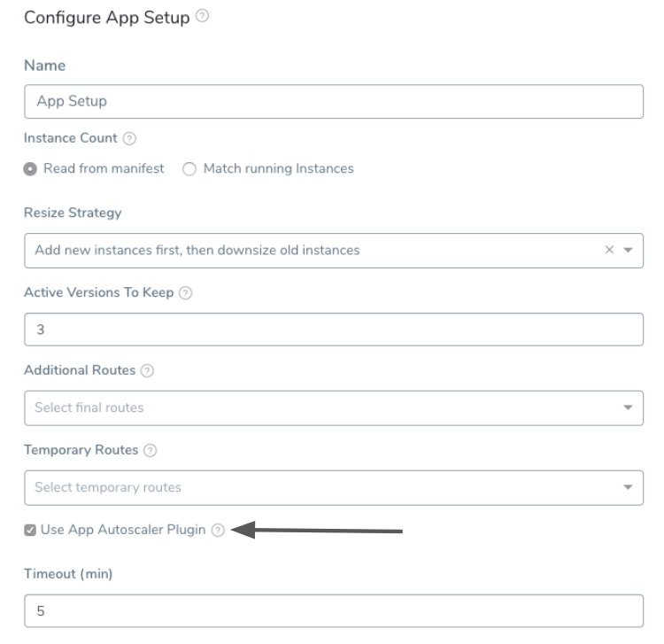Click the Read from manifest label text
The width and height of the screenshot is (664, 644).
coord(104,168)
